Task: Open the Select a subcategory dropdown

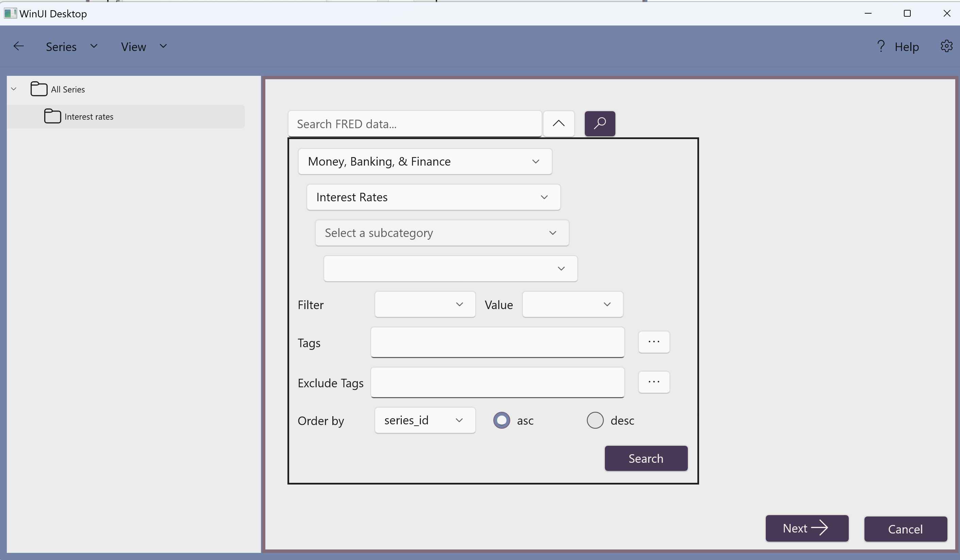Action: coord(442,233)
